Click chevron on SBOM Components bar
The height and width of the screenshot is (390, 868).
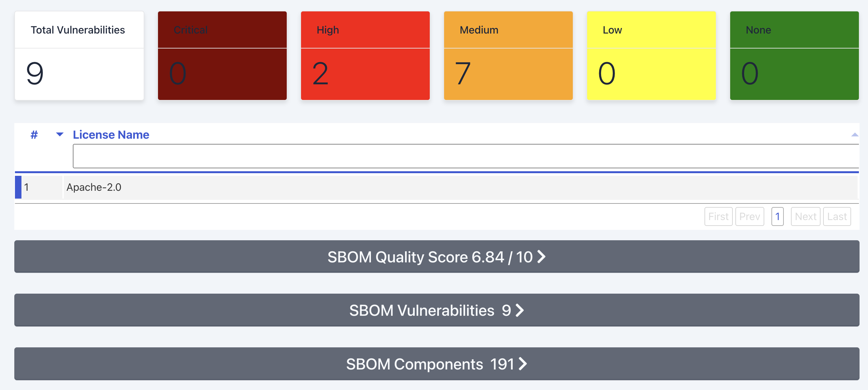(x=523, y=364)
